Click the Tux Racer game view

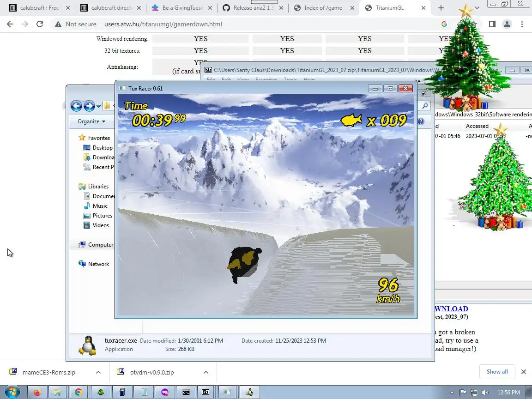[x=266, y=205]
